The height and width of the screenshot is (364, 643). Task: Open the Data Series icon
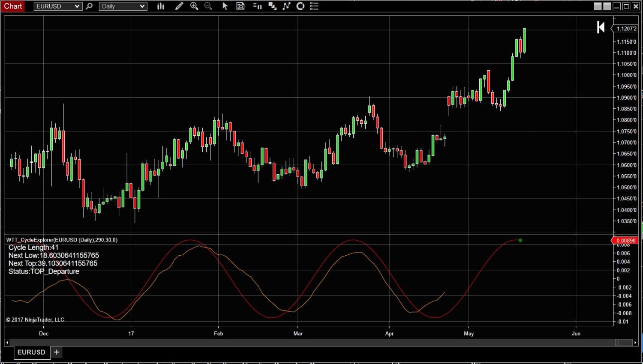272,6
